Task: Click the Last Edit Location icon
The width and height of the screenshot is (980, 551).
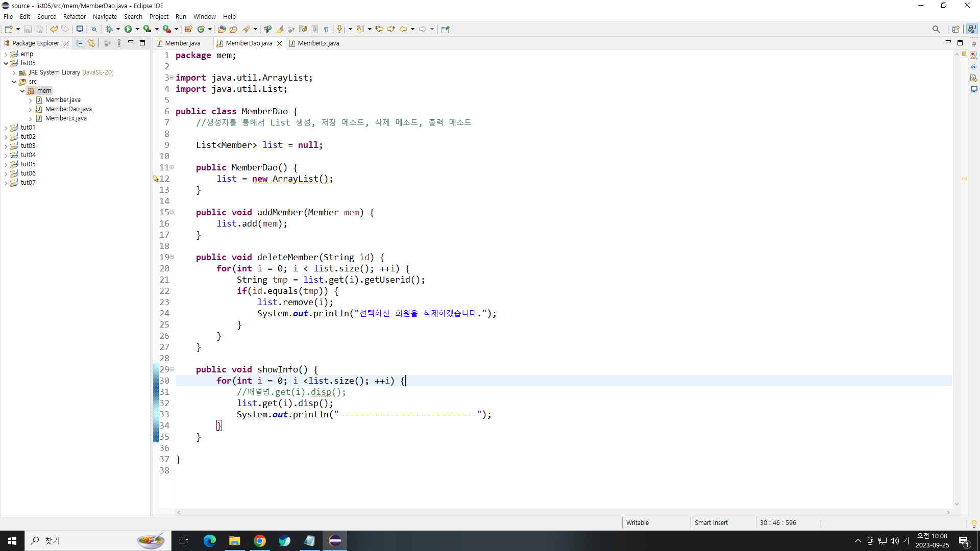Action: click(x=379, y=29)
